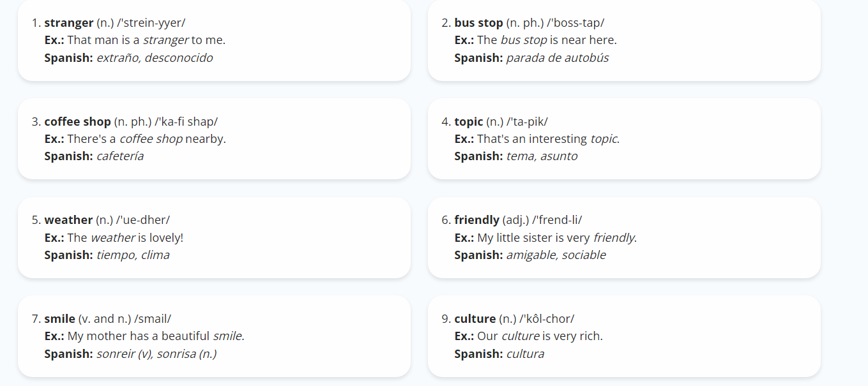Viewport: 868px width, 386px height.
Task: Select the bold word "weather"
Action: 68,220
